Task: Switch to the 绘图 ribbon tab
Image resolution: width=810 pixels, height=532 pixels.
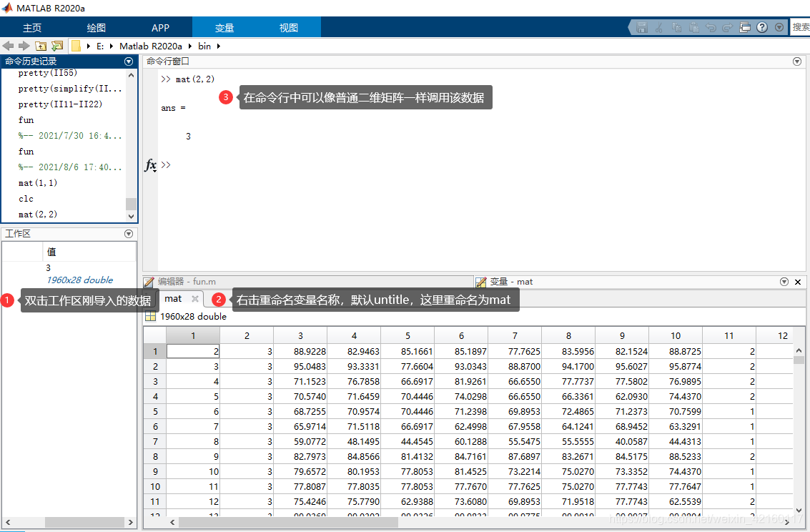Action: click(97, 28)
